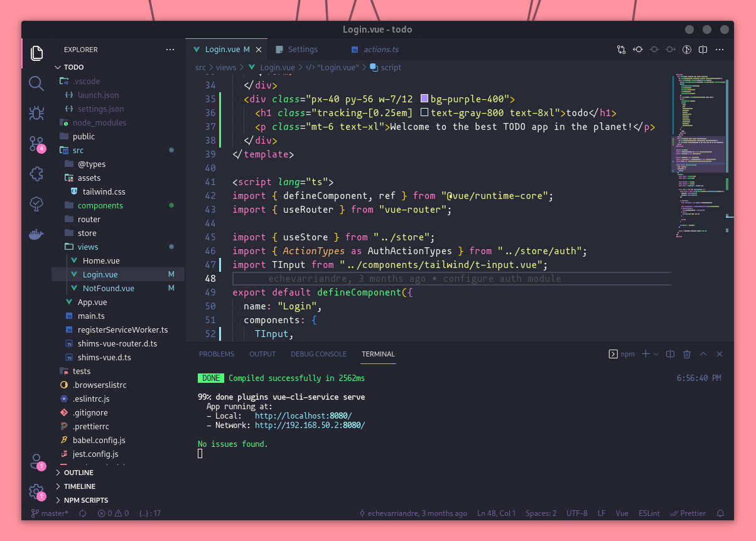Viewport: 756px width, 541px height.
Task: Add a new terminal with plus icon
Action: [645, 354]
